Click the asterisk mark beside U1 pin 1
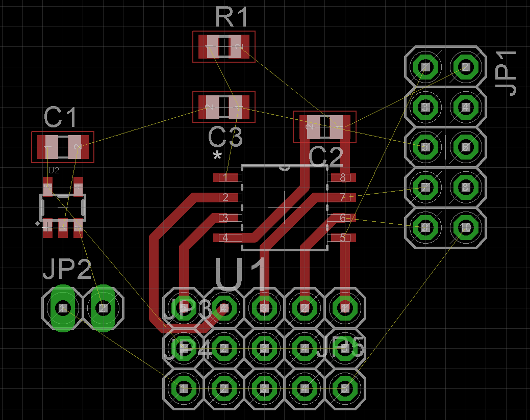Viewport: 530px width, 420px height. [x=217, y=156]
